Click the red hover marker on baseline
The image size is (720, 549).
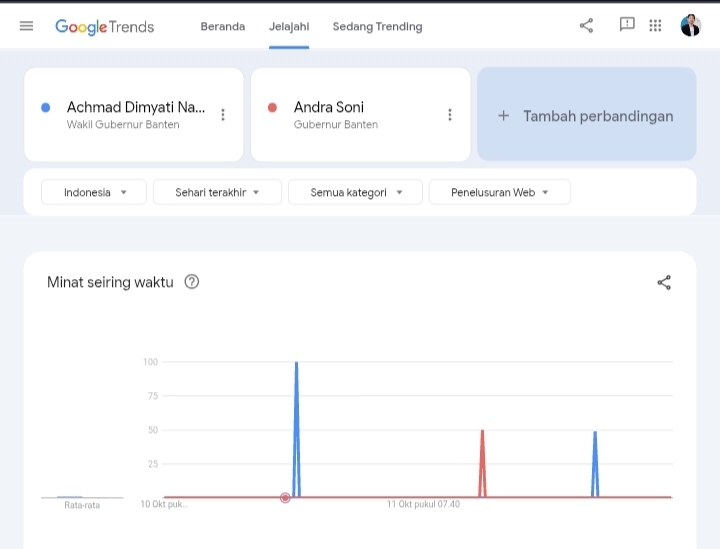pyautogui.click(x=285, y=498)
